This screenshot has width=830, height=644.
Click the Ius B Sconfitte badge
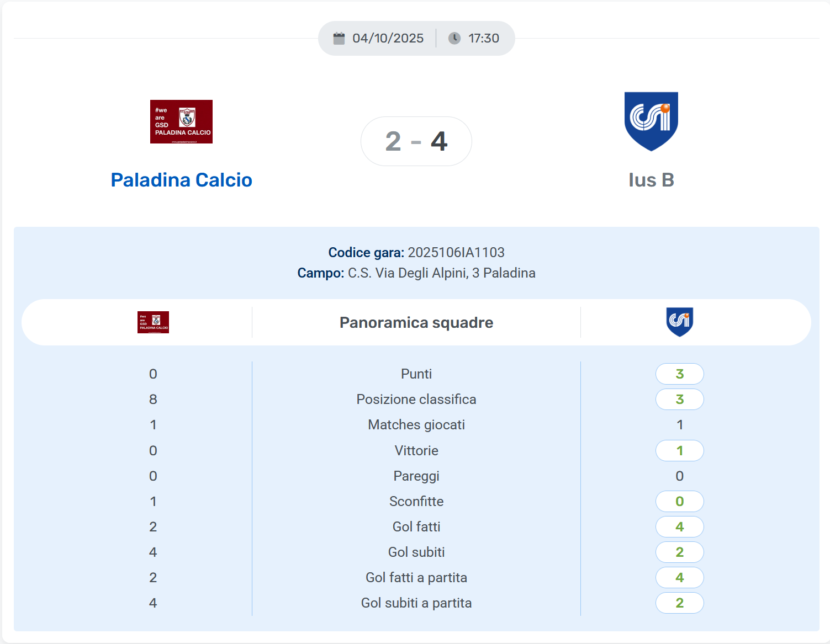679,501
